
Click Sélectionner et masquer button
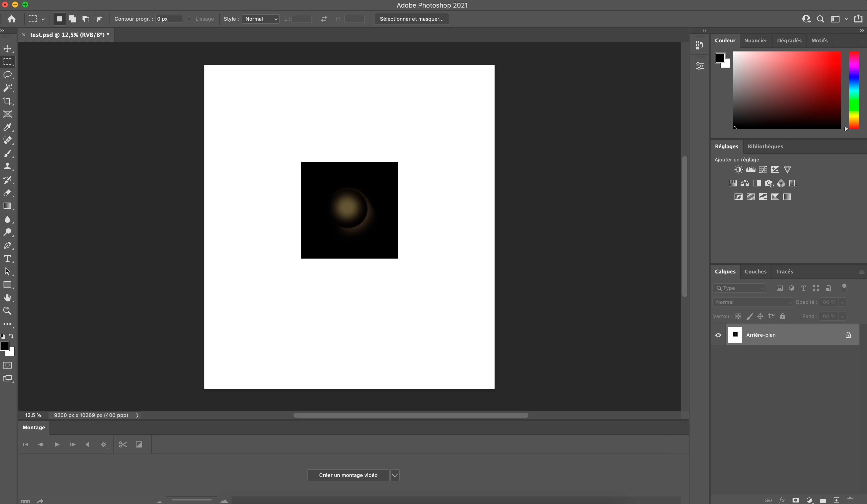pyautogui.click(x=412, y=19)
